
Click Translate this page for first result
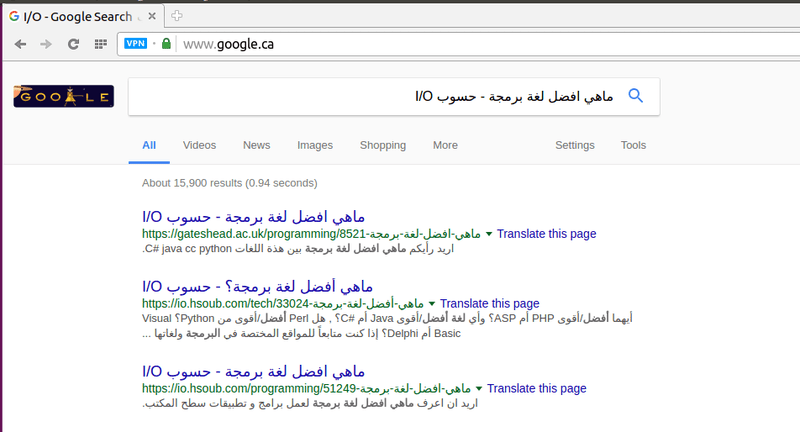(x=546, y=234)
